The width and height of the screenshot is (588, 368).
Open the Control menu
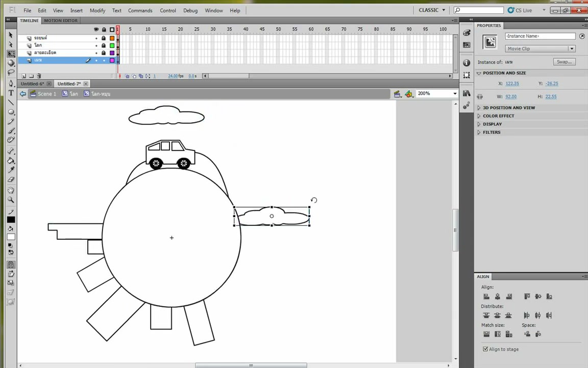tap(168, 11)
